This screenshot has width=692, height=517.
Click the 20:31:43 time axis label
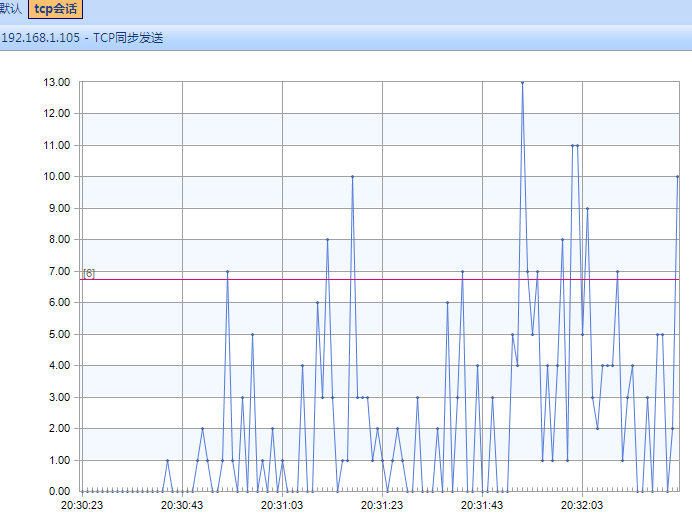(x=482, y=506)
